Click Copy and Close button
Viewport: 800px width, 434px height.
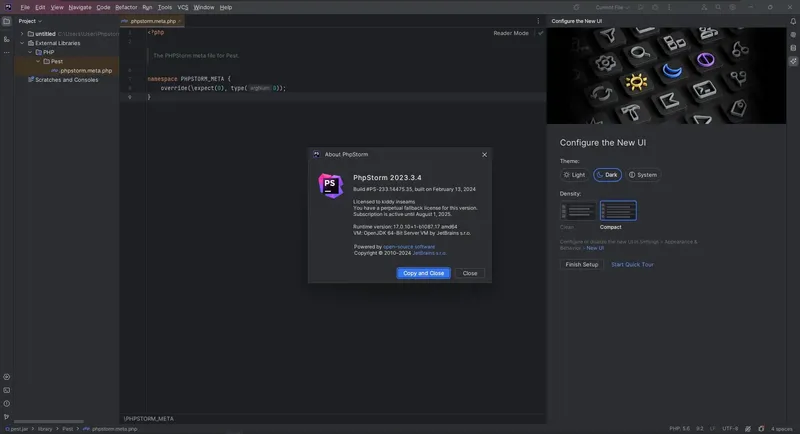[x=423, y=273]
